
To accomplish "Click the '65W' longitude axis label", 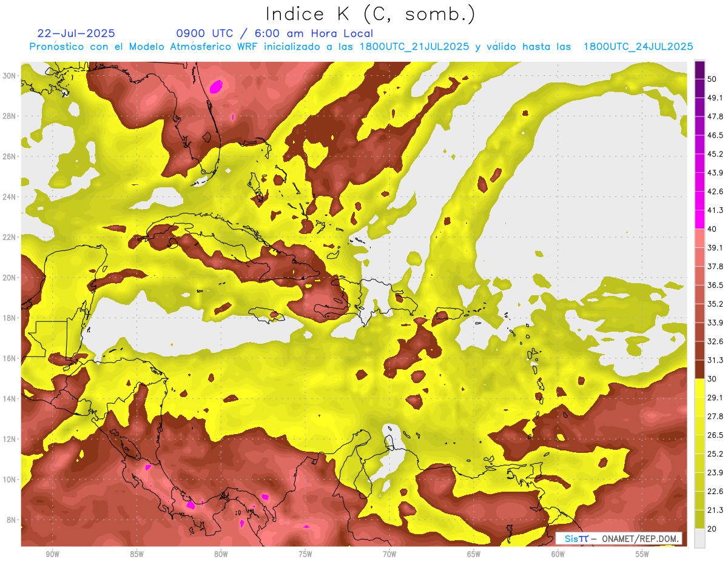I will pos(474,555).
